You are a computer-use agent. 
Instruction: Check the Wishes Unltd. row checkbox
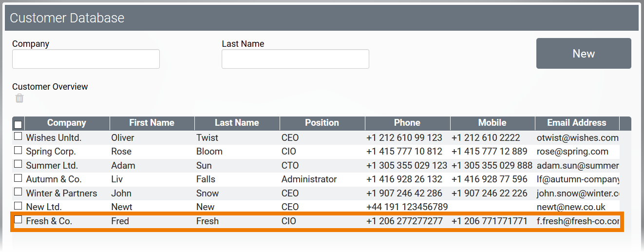pyautogui.click(x=18, y=136)
